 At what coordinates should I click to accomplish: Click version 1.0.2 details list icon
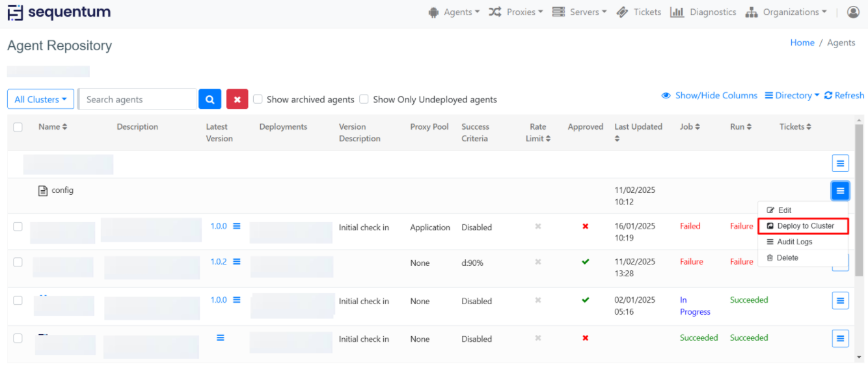click(x=237, y=261)
